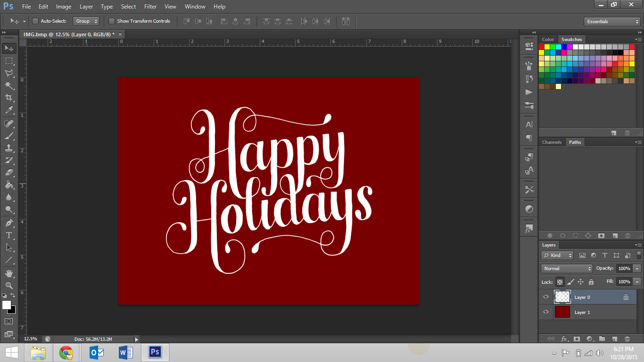Viewport: 644px width, 362px height.
Task: Open the Layer menu
Action: pyautogui.click(x=86, y=7)
